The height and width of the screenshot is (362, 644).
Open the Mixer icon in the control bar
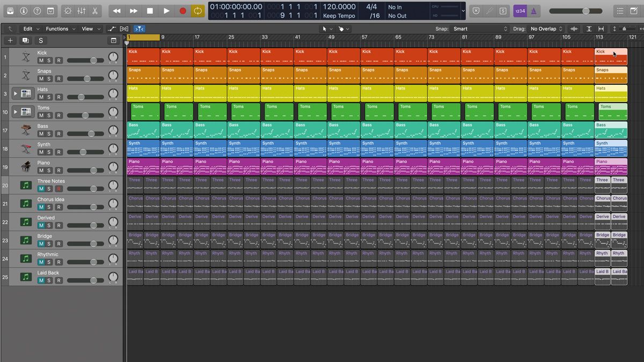tap(82, 11)
